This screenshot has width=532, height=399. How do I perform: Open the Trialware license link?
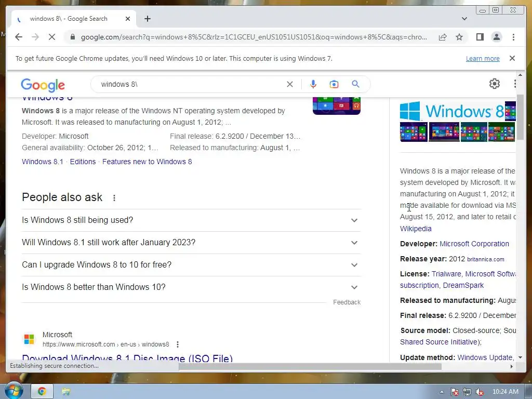click(446, 274)
